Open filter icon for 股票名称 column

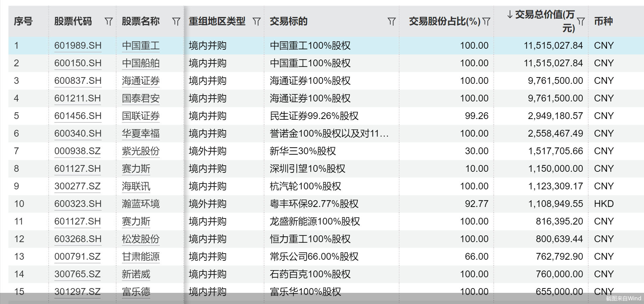point(176,22)
